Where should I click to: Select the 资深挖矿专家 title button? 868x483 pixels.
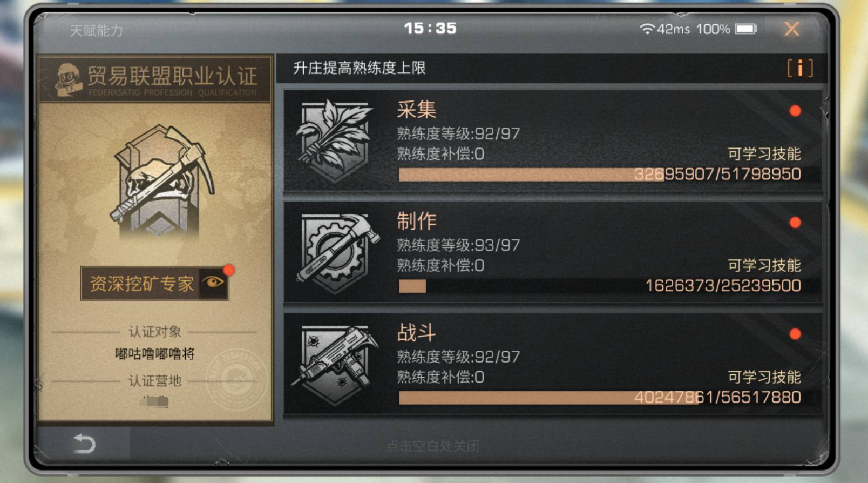[155, 283]
